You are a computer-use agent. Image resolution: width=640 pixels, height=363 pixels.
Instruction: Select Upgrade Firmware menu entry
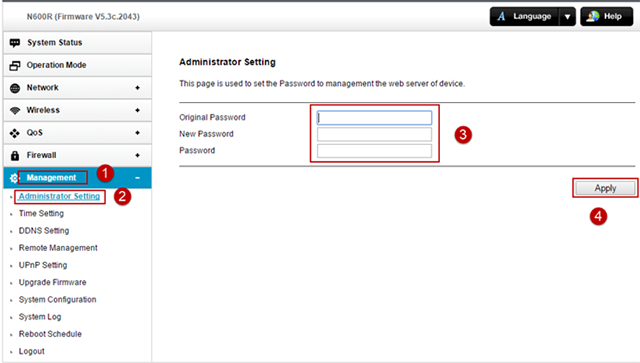pos(53,283)
